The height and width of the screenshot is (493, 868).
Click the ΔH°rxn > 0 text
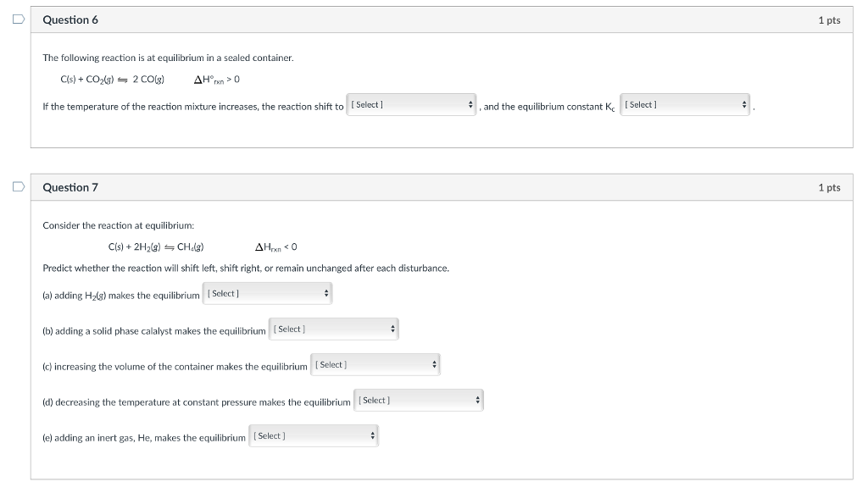[216, 80]
